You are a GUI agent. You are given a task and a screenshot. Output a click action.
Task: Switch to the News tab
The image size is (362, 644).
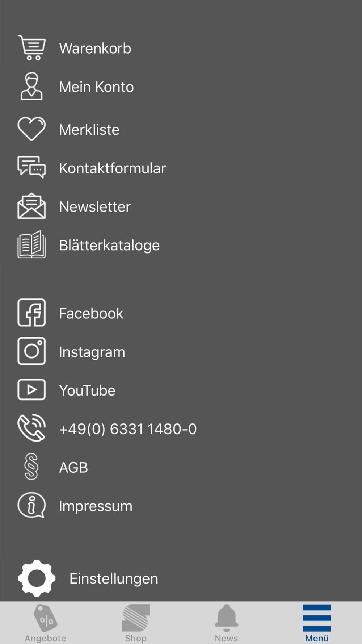[x=226, y=623]
